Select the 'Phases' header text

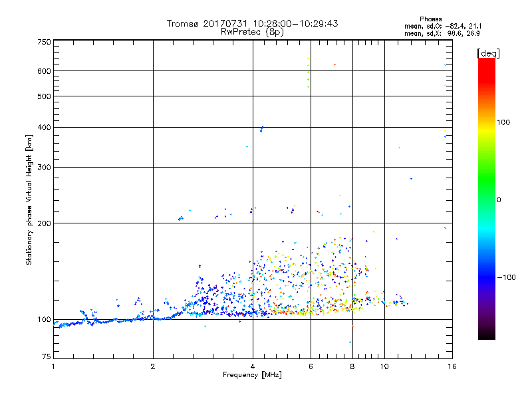tap(430, 19)
